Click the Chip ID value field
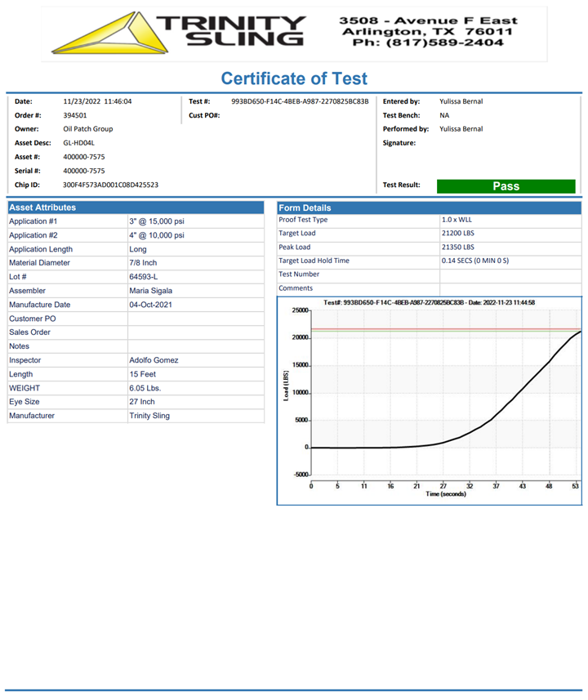The height and width of the screenshot is (700, 588). (110, 185)
